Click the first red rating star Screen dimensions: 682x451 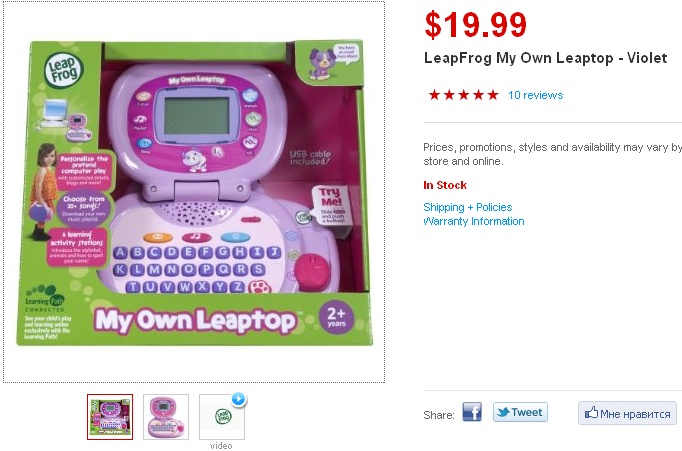[434, 95]
